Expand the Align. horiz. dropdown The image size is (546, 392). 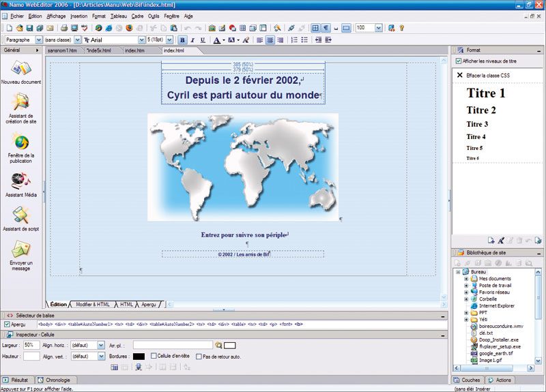pos(101,346)
